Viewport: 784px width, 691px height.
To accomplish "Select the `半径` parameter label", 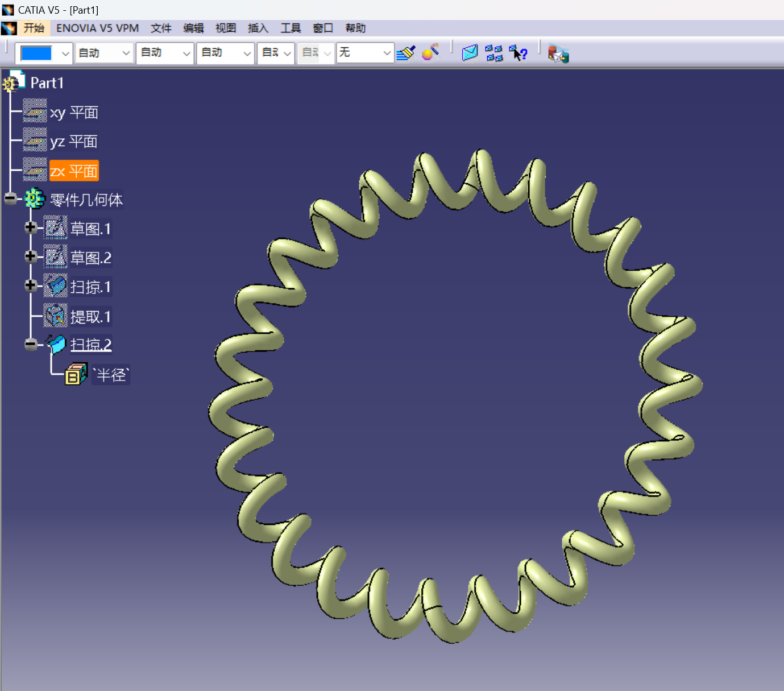I will click(111, 375).
